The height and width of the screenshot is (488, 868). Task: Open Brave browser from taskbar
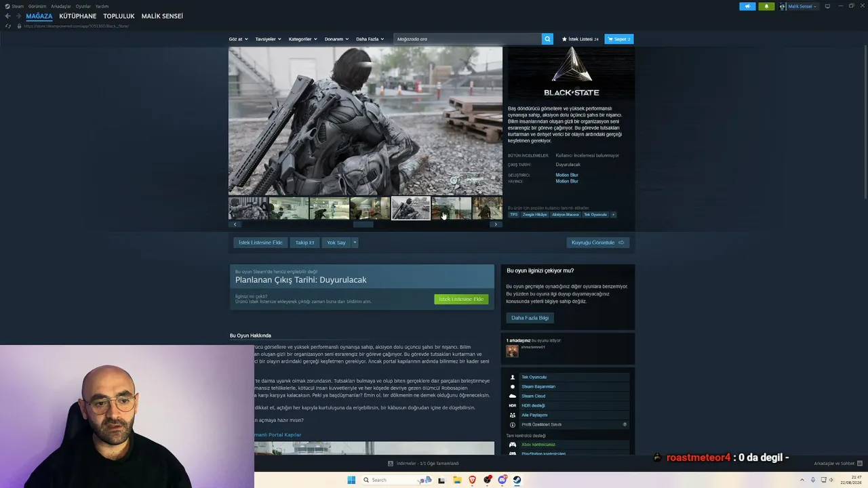point(472,480)
